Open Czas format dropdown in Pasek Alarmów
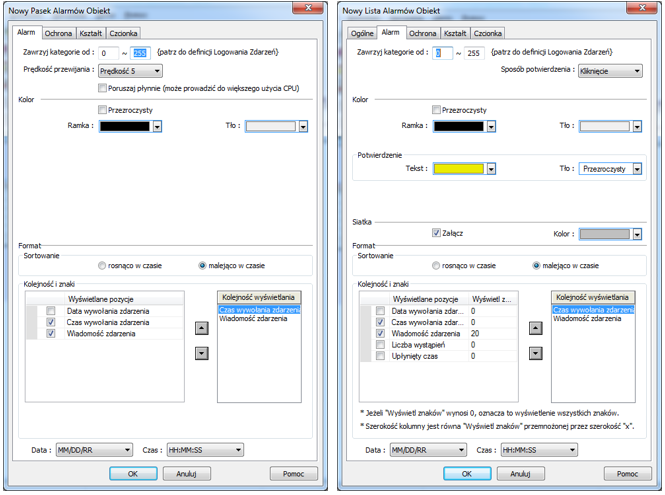 [205, 450]
